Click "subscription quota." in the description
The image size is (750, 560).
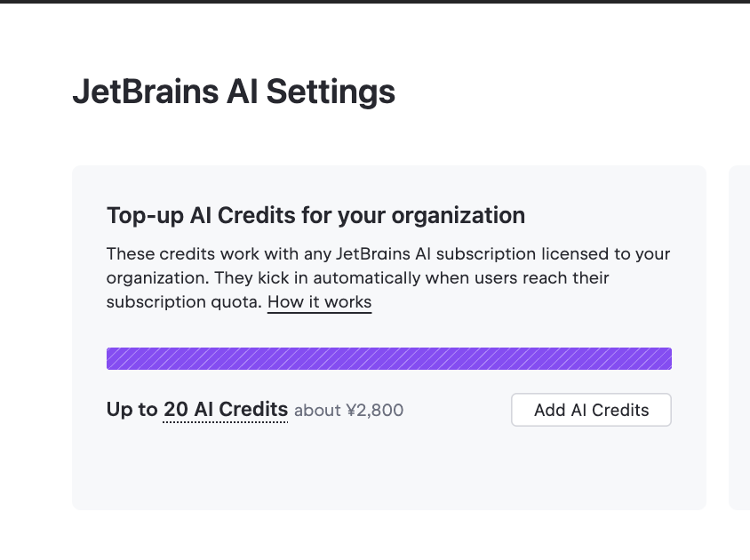click(x=184, y=302)
